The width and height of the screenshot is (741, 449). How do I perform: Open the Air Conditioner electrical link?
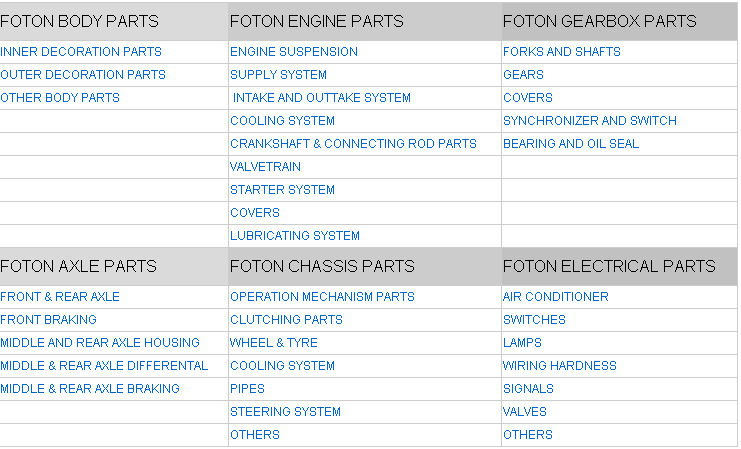[556, 297]
